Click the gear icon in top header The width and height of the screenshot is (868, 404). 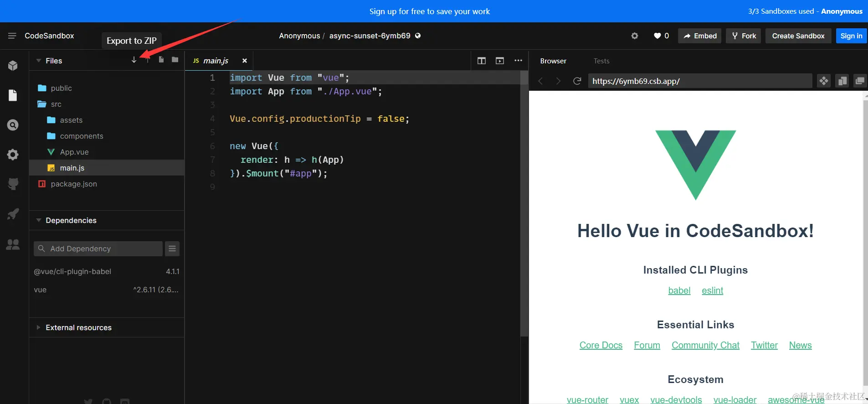click(x=635, y=36)
